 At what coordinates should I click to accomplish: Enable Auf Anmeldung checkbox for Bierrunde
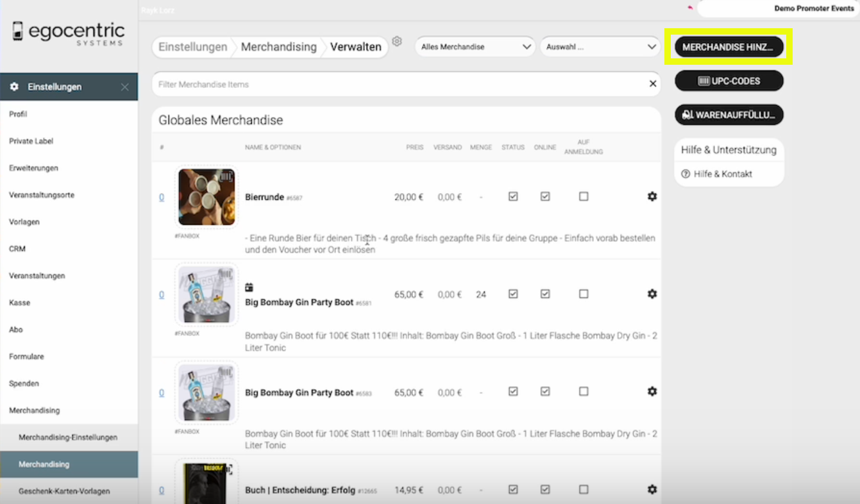(x=584, y=196)
